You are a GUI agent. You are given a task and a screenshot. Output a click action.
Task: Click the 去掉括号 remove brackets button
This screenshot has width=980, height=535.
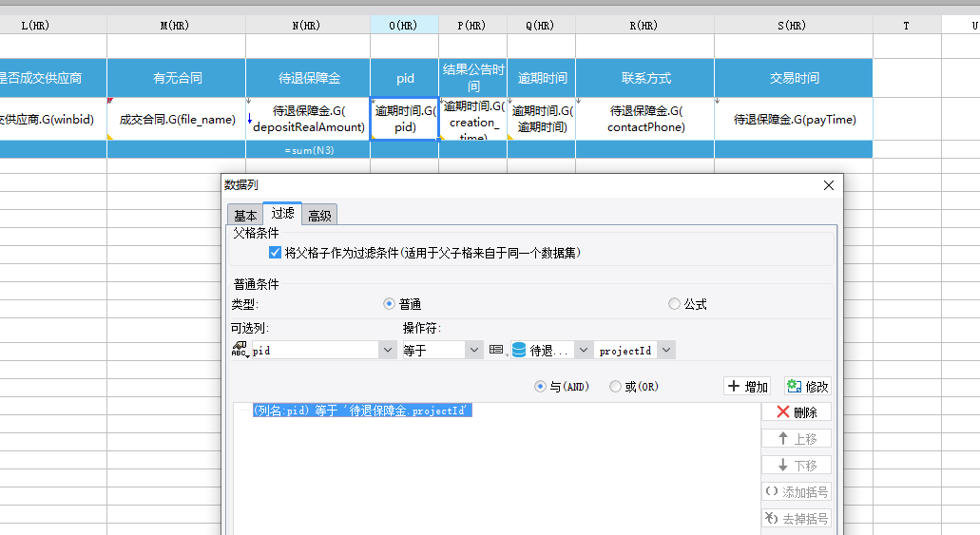(x=796, y=519)
